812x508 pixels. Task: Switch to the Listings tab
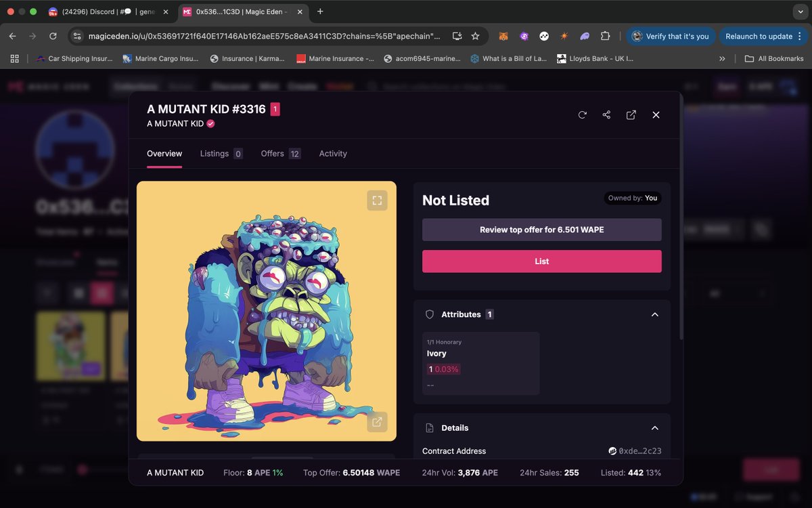[221, 154]
